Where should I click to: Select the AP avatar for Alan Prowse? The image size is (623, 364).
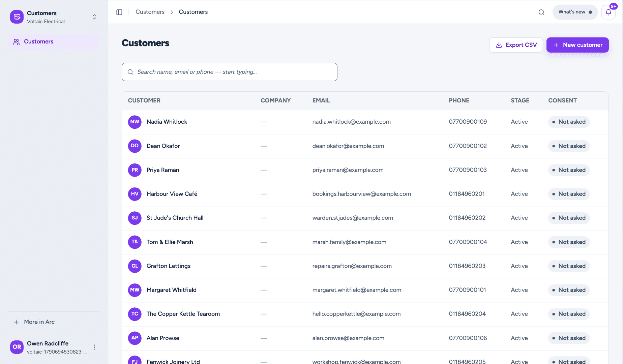[135, 338]
